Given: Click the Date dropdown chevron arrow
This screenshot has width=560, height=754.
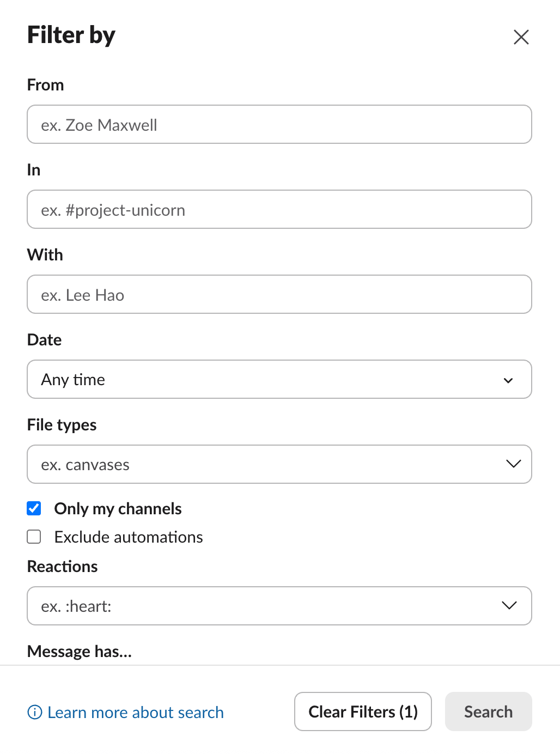Looking at the screenshot, I should click(x=508, y=380).
